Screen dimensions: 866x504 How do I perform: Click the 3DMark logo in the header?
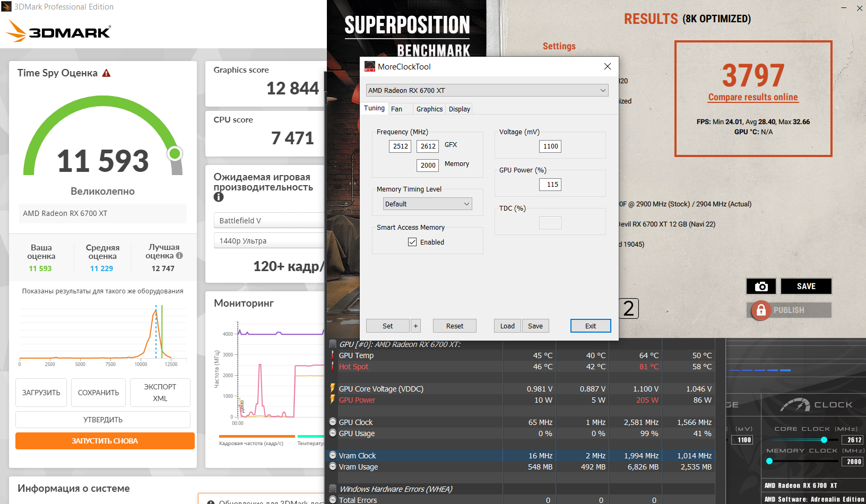58,31
